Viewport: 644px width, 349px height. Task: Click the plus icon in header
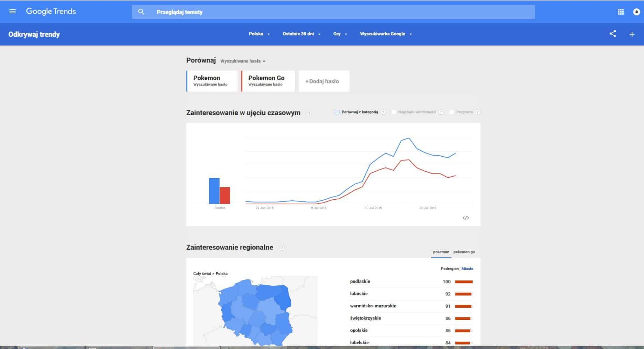click(632, 34)
